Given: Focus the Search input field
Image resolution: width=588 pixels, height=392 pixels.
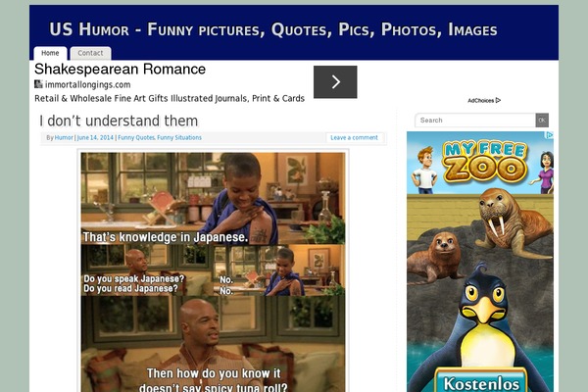Looking at the screenshot, I should point(475,121).
